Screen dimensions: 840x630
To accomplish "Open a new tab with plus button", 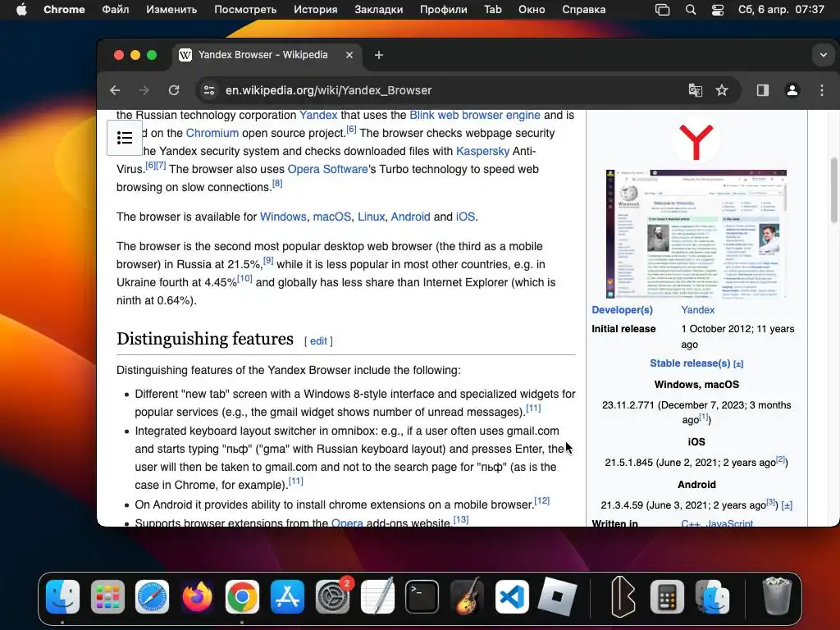I will [379, 55].
